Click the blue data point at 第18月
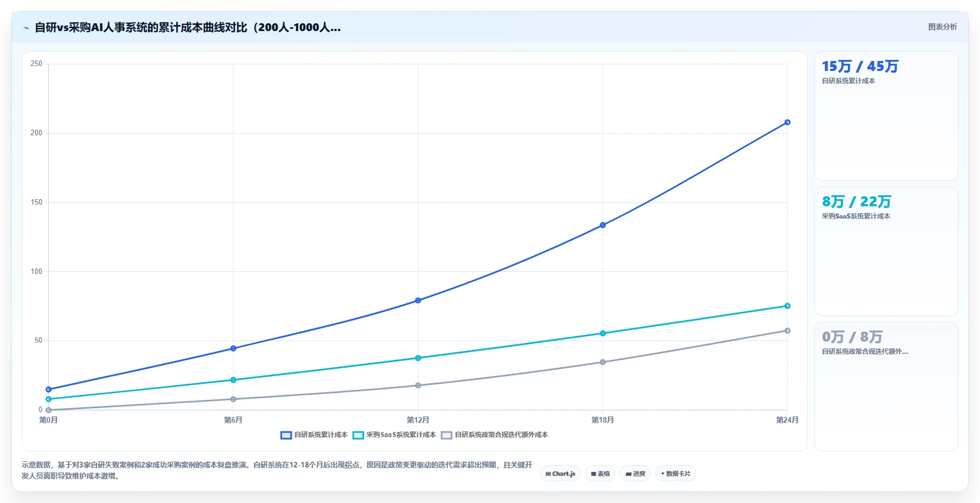Image resolution: width=980 pixels, height=503 pixels. coord(603,225)
